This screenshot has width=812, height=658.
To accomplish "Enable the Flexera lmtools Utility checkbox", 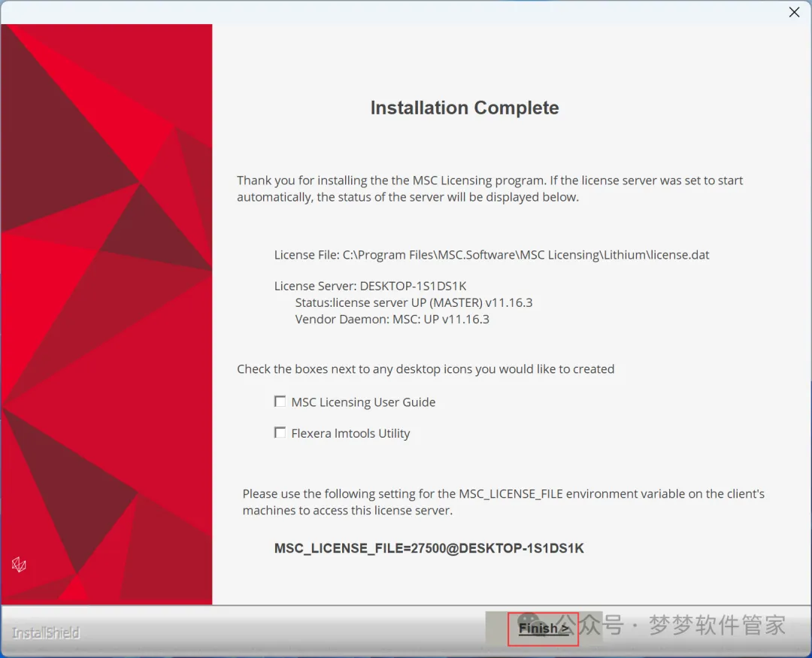I will (280, 432).
